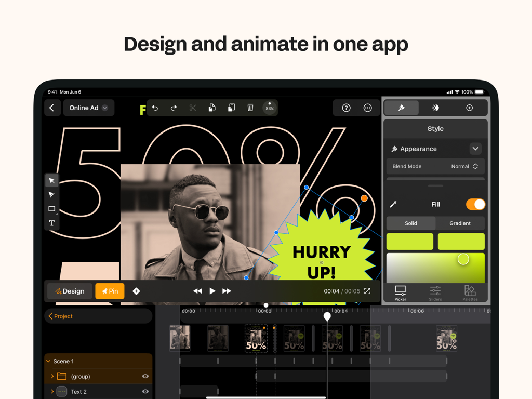Image resolution: width=532 pixels, height=399 pixels.
Task: Select the node selection tool
Action: (x=51, y=194)
